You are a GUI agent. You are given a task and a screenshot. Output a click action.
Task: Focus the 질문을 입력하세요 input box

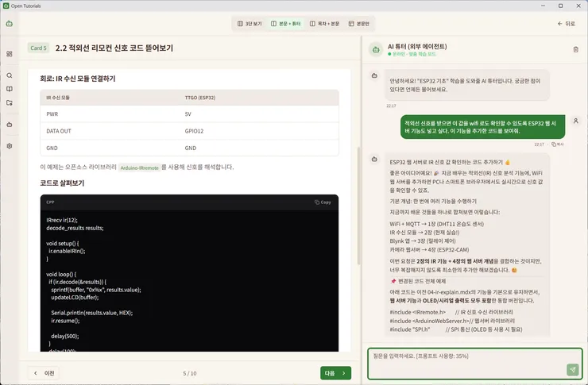(x=474, y=364)
